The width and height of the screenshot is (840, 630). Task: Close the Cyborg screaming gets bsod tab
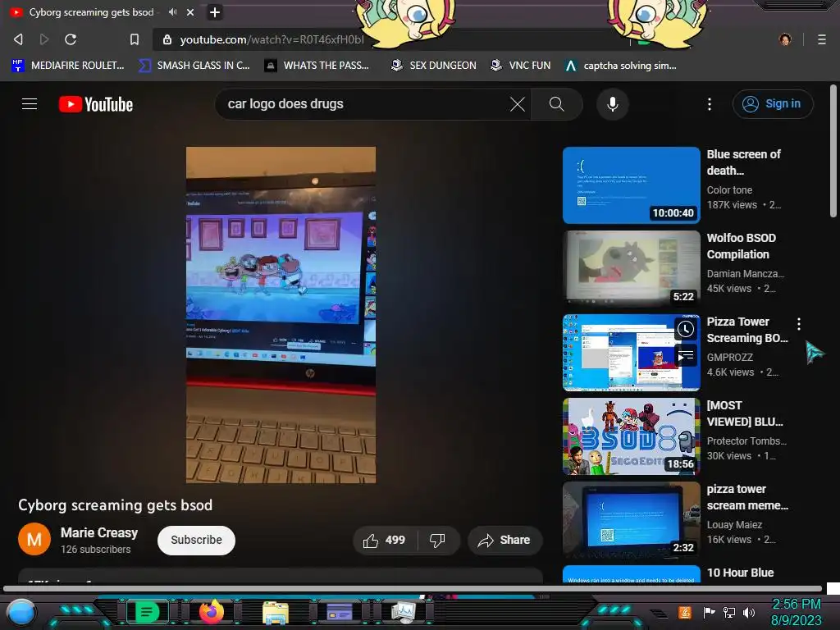click(190, 11)
